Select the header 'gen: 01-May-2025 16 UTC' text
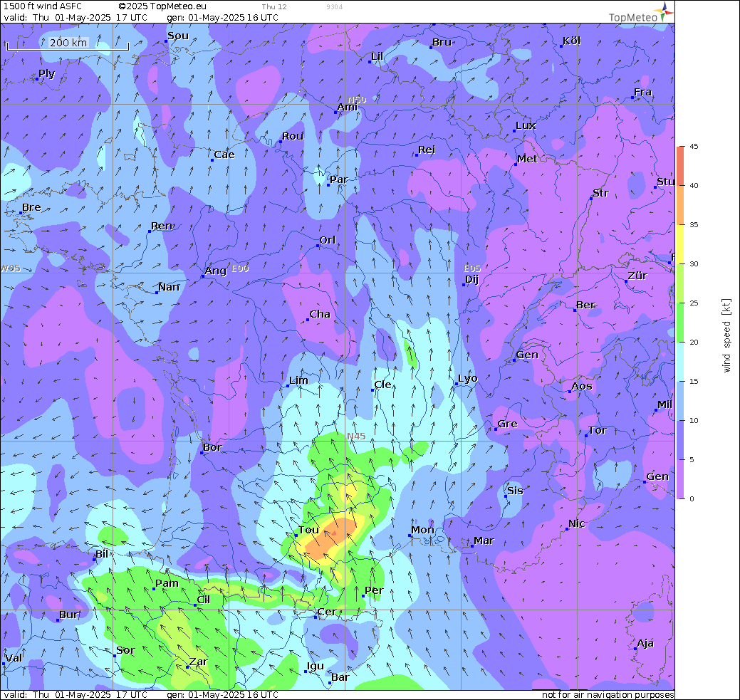Screen dimensions: 740x700 [x=222, y=18]
